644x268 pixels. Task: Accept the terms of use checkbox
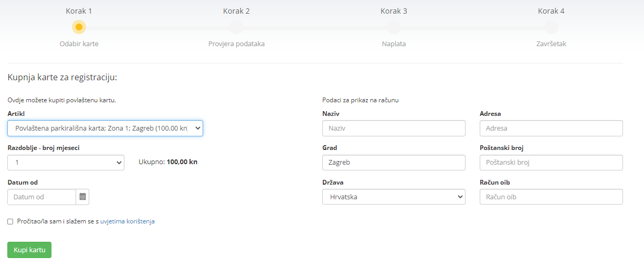tap(10, 222)
